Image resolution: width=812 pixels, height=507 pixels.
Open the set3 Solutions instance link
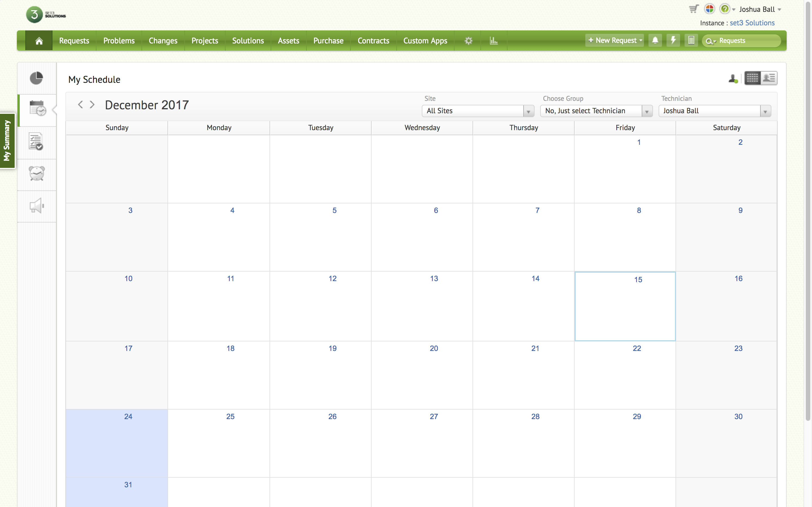coord(752,23)
